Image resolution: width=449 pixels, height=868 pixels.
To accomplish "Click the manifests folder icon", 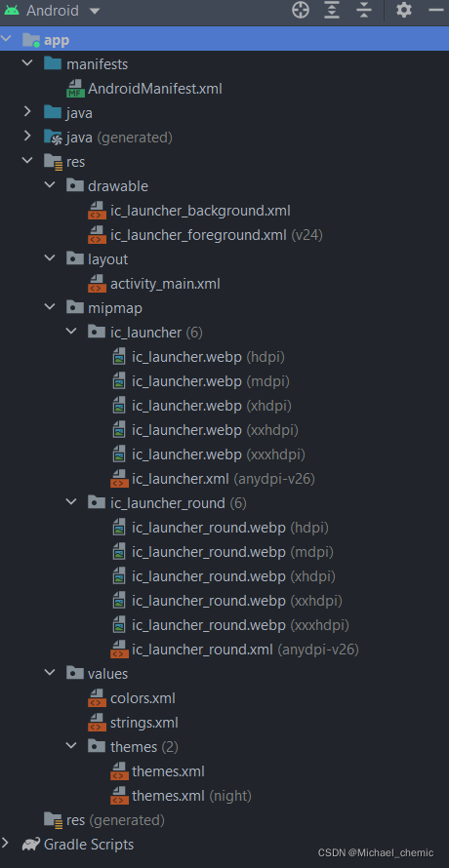I will pos(53,63).
